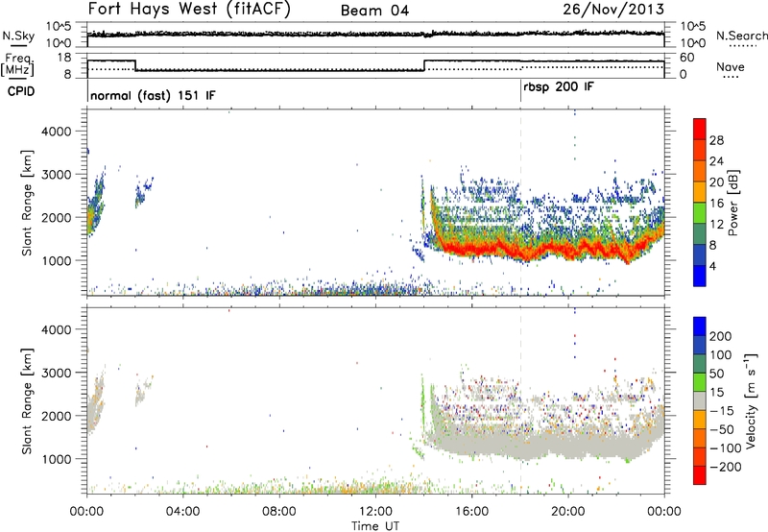This screenshot has height=532, width=768.
Task: Click 'Slant Range [km]' label on velocity panel
Action: 28,400
